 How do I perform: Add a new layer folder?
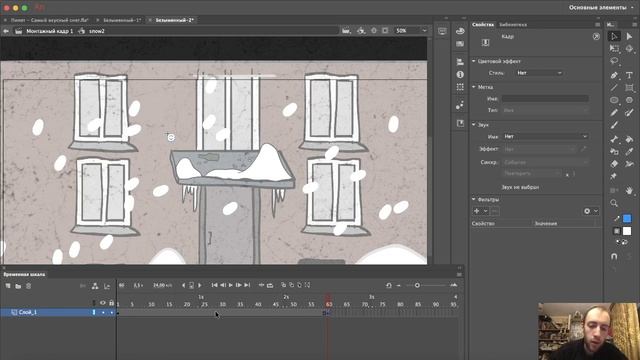click(18, 286)
